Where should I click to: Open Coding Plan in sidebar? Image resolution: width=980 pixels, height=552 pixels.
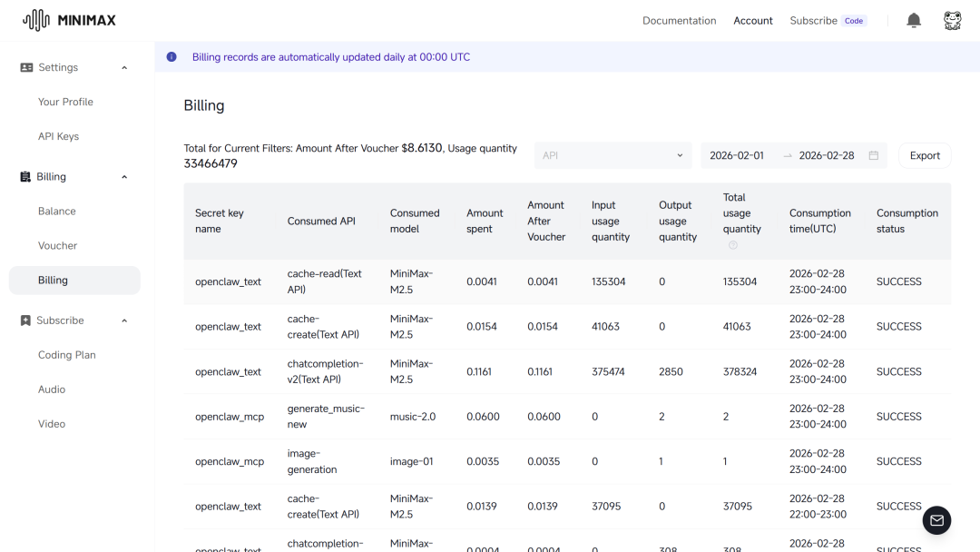pos(66,355)
